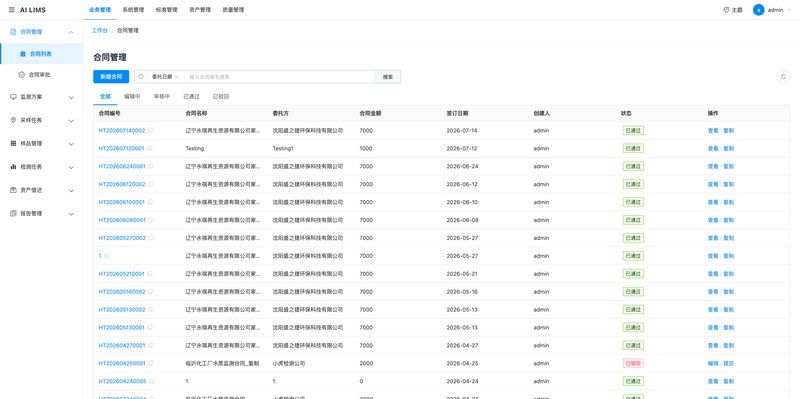Copy contract number HT202604250001 icon
This screenshot has width=800, height=399.
tap(151, 363)
